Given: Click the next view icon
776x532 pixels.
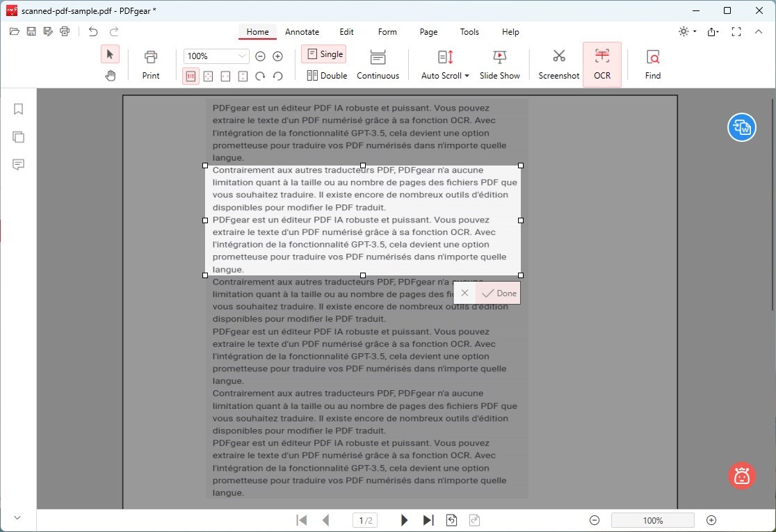Looking at the screenshot, I should pos(474,520).
